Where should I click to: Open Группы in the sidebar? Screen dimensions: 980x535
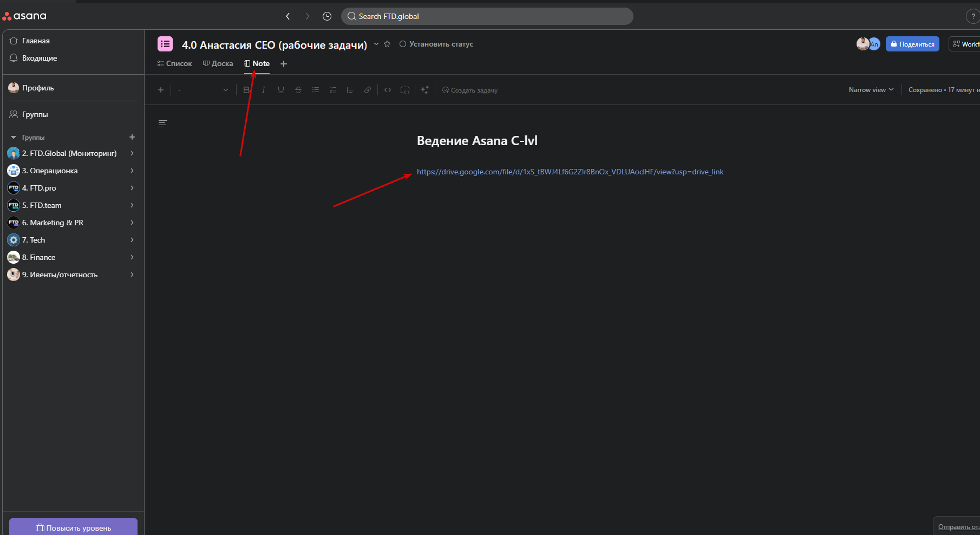(73, 114)
